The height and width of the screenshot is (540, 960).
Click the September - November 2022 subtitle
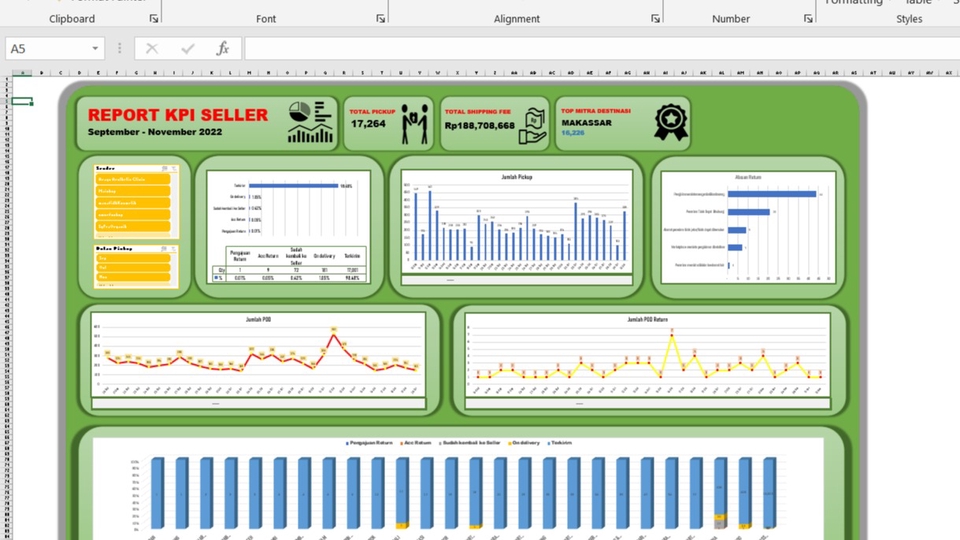point(155,132)
